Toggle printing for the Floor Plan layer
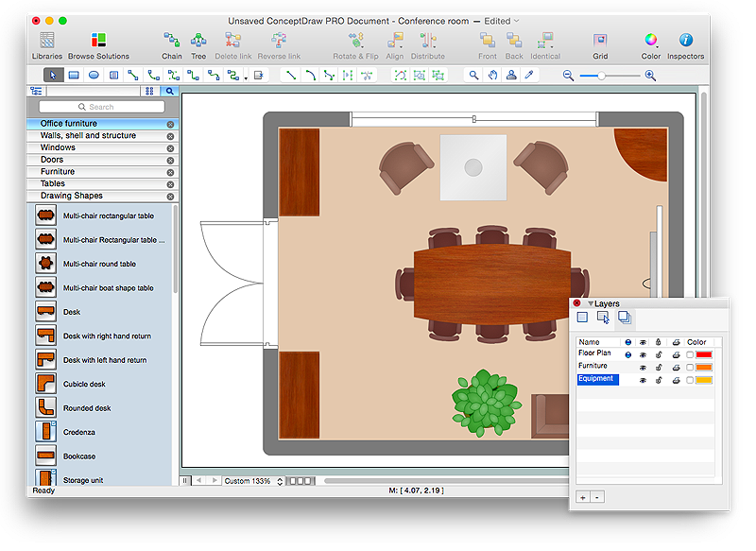The height and width of the screenshot is (551, 756). [x=676, y=354]
